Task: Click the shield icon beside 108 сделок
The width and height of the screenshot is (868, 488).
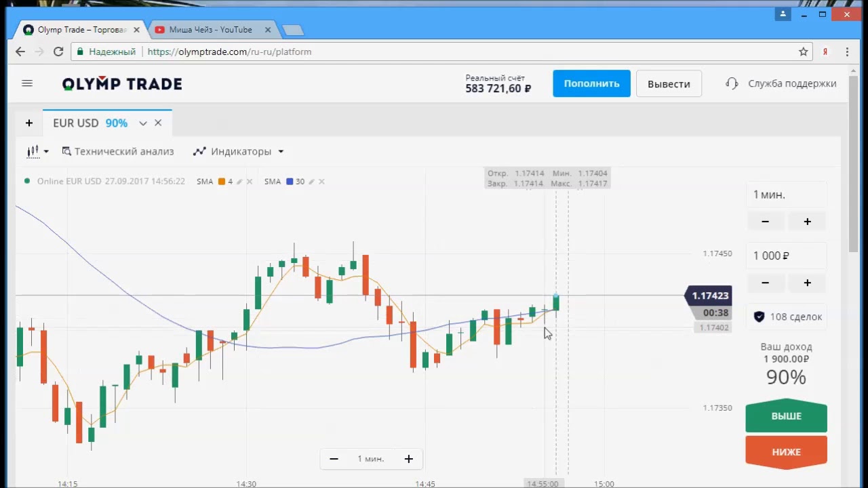Action: coord(759,317)
